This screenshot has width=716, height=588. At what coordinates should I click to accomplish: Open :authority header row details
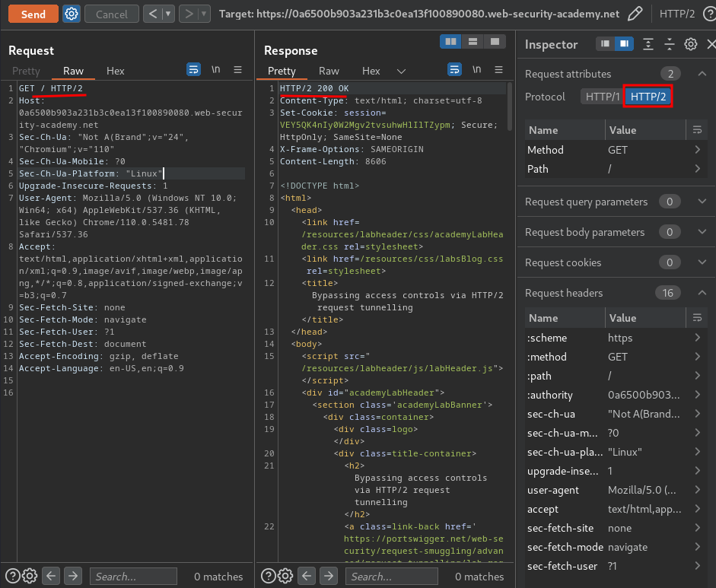[x=697, y=395]
